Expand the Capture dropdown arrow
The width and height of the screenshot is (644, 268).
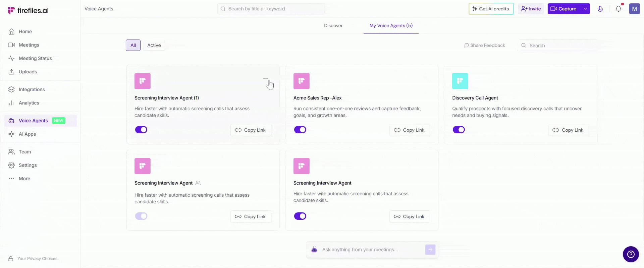coord(585,9)
